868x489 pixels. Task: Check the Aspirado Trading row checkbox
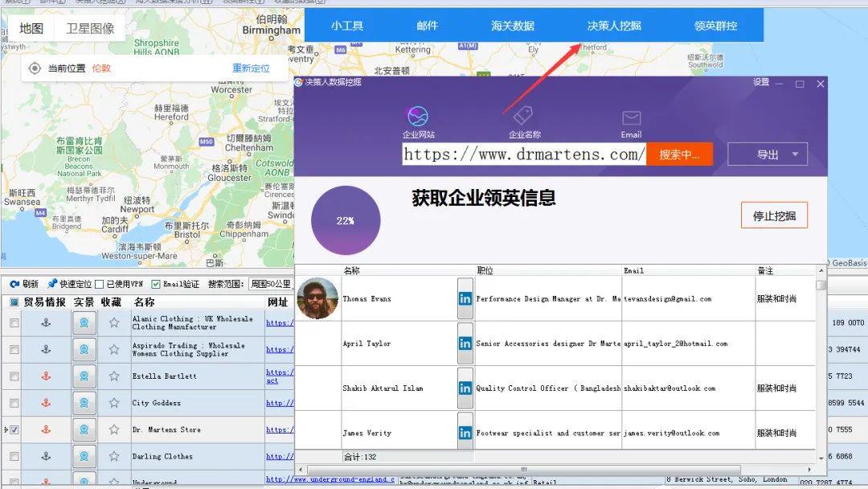coord(14,349)
